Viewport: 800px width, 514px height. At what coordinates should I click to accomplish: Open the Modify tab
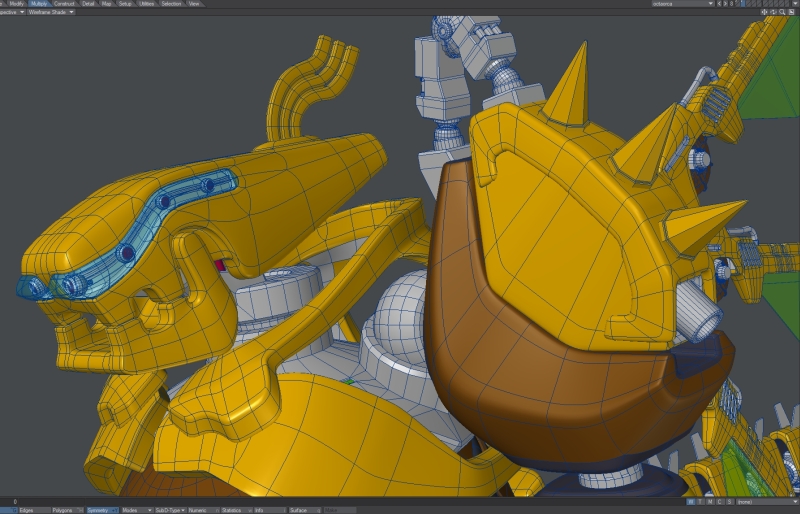point(17,4)
